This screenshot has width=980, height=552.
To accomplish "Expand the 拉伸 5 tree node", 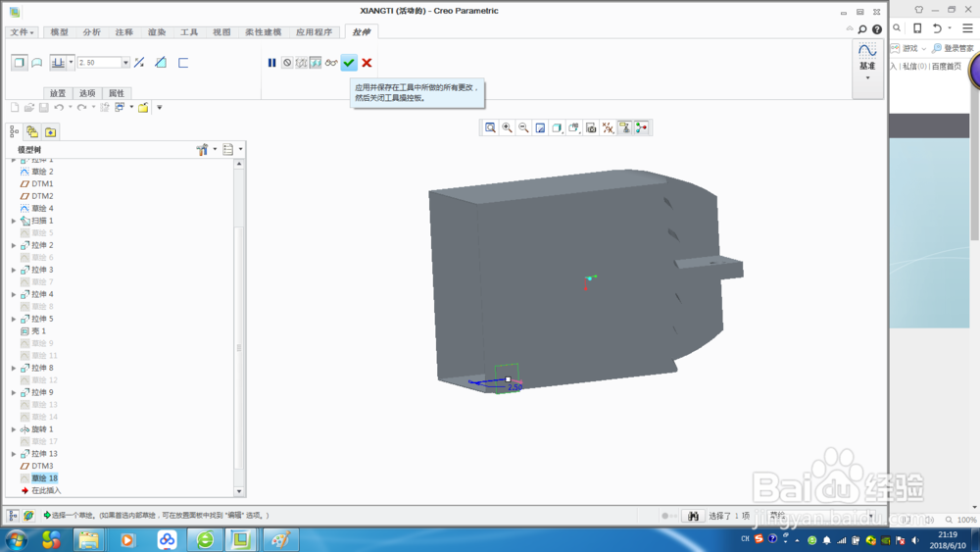I will pyautogui.click(x=14, y=319).
